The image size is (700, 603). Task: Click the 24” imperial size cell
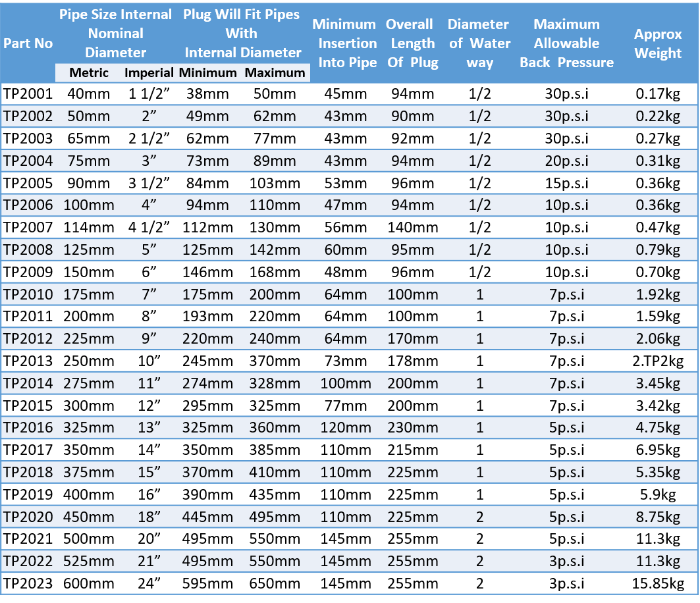[149, 583]
